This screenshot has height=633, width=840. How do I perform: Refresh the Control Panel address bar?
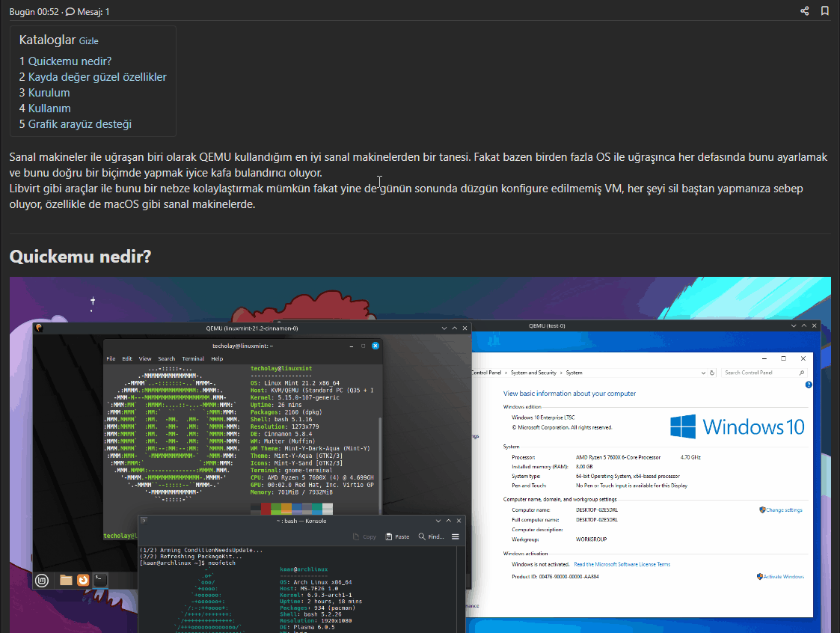712,373
